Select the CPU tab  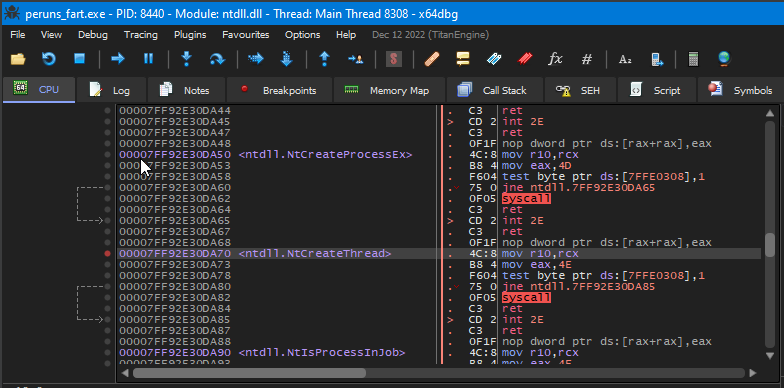click(x=39, y=90)
